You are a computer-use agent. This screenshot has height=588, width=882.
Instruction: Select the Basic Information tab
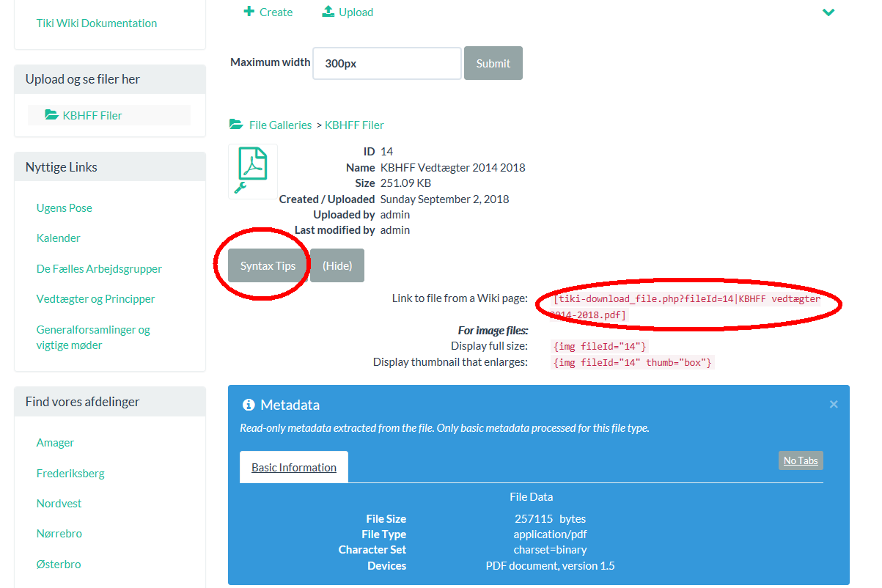pos(293,467)
